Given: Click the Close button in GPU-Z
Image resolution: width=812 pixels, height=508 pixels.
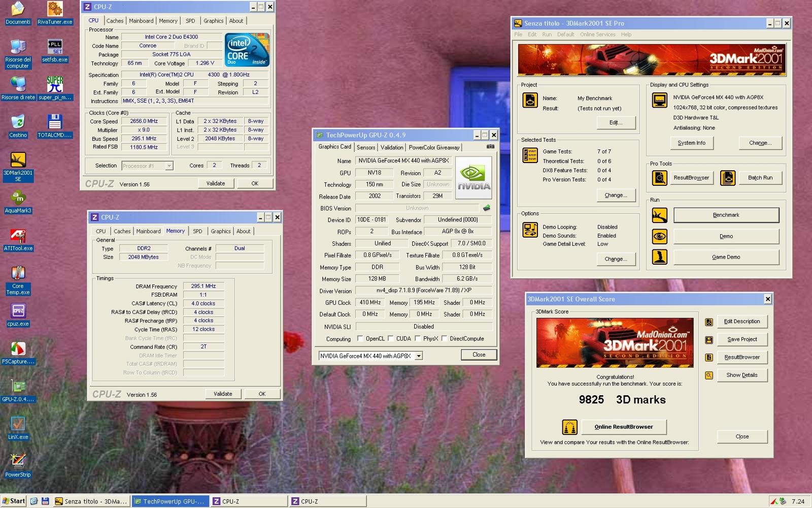Looking at the screenshot, I should (x=479, y=355).
